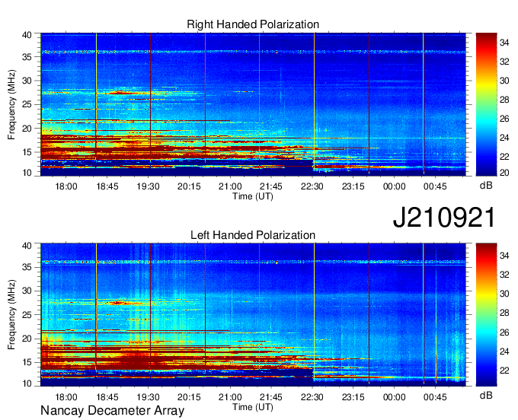Click the dB label under the bottom color bar
The width and height of the screenshot is (518, 420).
[x=486, y=395]
